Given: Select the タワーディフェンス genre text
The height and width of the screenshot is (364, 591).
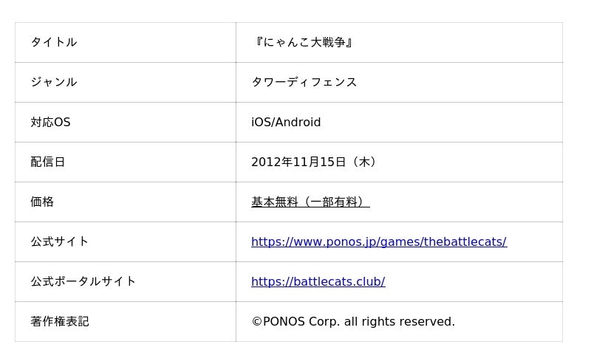Looking at the screenshot, I should [x=304, y=83].
